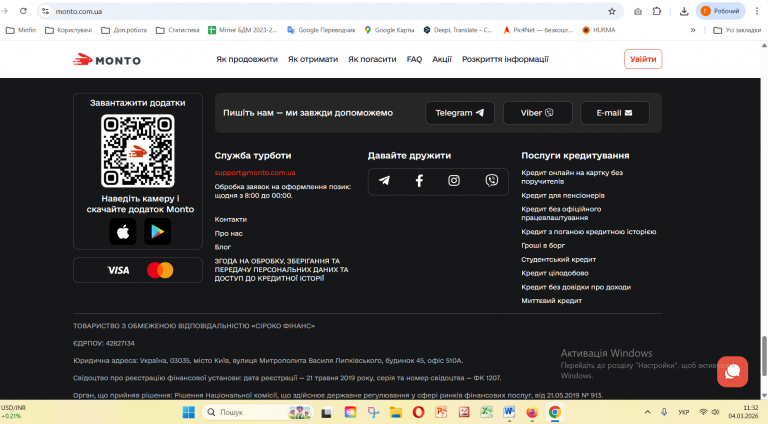Switch the УКР keyboard language indicator

click(684, 412)
